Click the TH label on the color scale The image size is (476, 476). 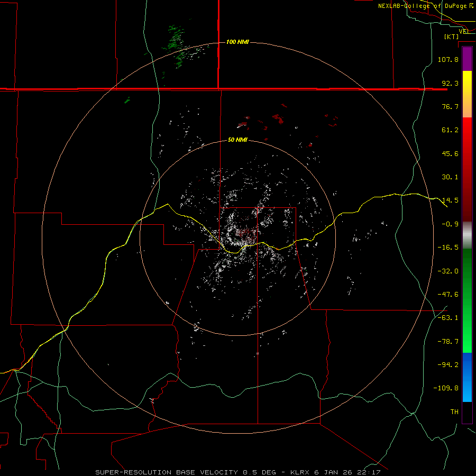pyautogui.click(x=454, y=412)
